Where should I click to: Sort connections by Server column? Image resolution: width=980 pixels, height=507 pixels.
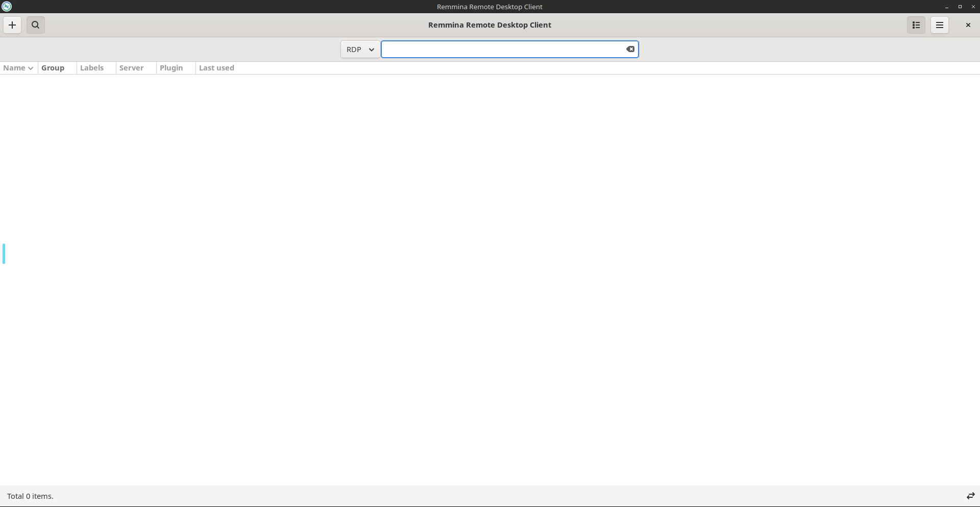pos(136,68)
